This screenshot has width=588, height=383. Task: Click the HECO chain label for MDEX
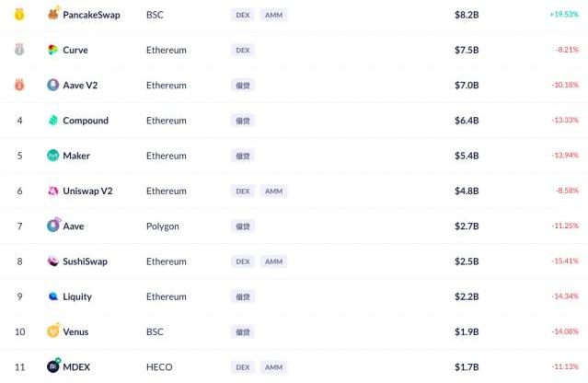coord(159,366)
